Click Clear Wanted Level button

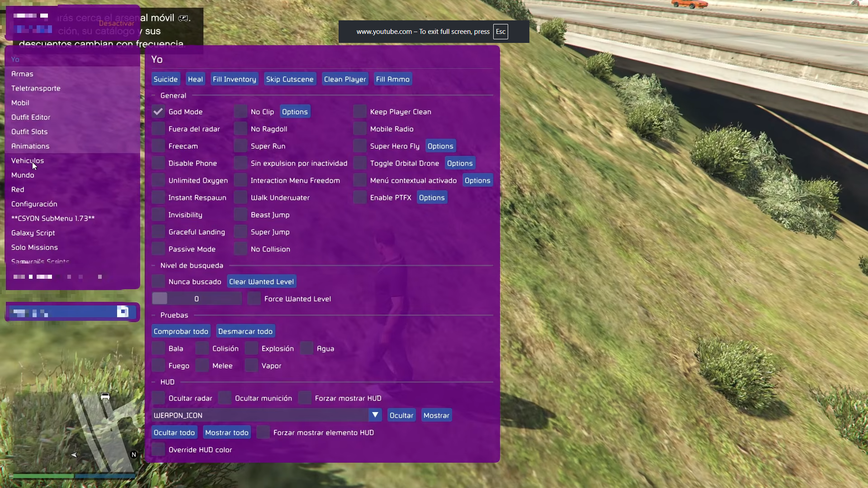261,282
